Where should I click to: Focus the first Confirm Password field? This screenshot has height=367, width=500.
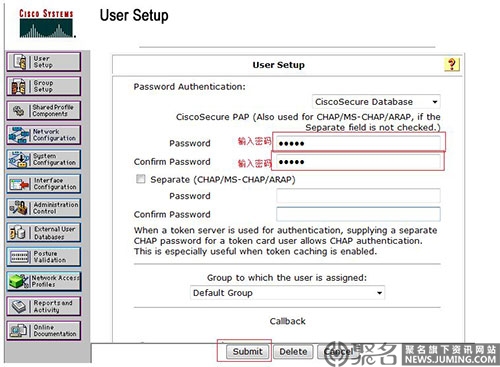coord(358,162)
